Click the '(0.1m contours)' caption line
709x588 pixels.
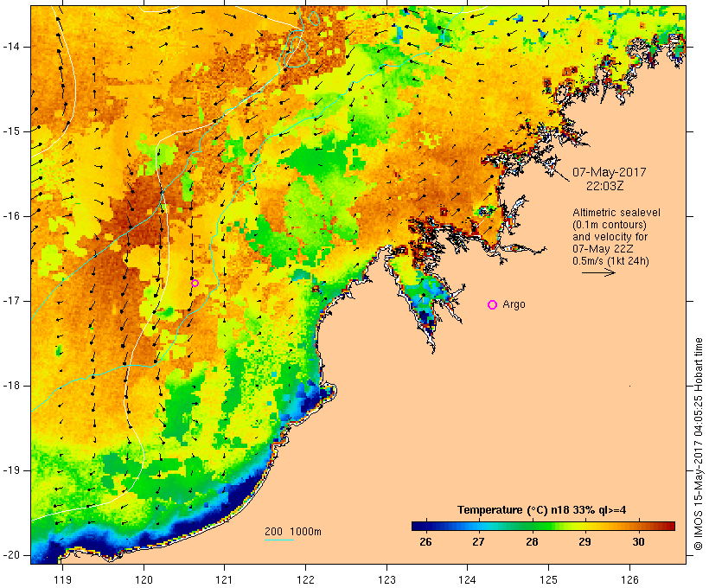pos(609,225)
